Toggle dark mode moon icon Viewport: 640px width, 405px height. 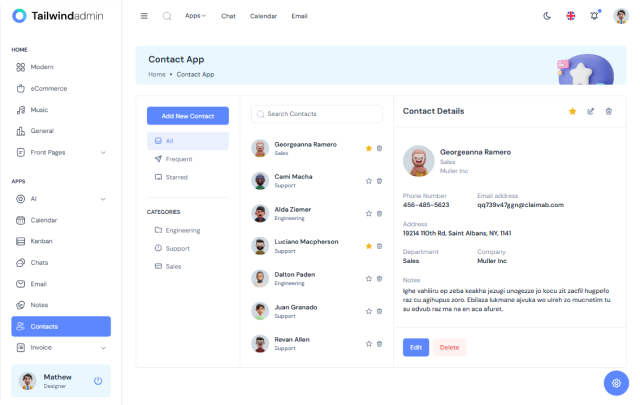tap(547, 16)
